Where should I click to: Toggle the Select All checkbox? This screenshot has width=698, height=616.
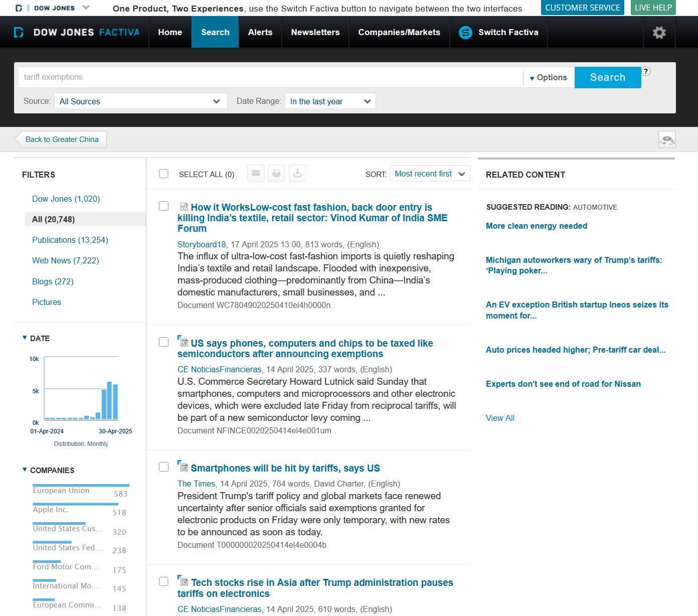[163, 174]
